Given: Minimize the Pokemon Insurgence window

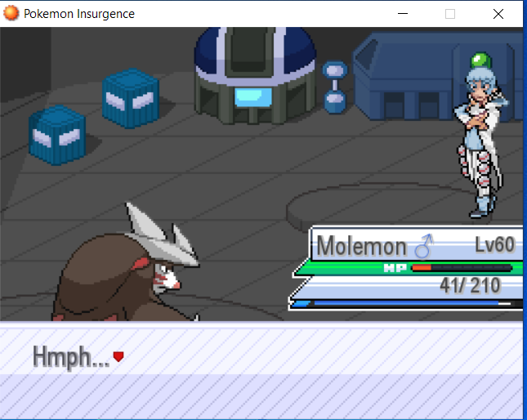Looking at the screenshot, I should coord(403,14).
